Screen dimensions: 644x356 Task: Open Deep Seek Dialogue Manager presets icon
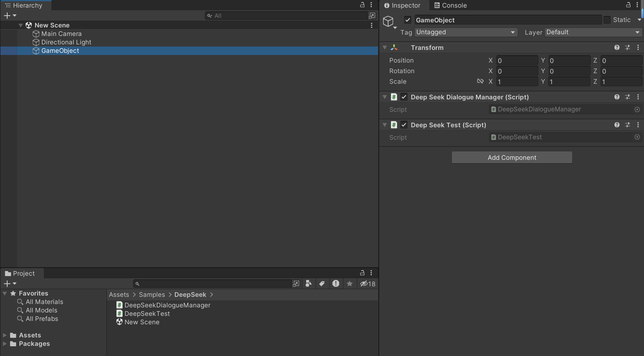[x=628, y=97]
